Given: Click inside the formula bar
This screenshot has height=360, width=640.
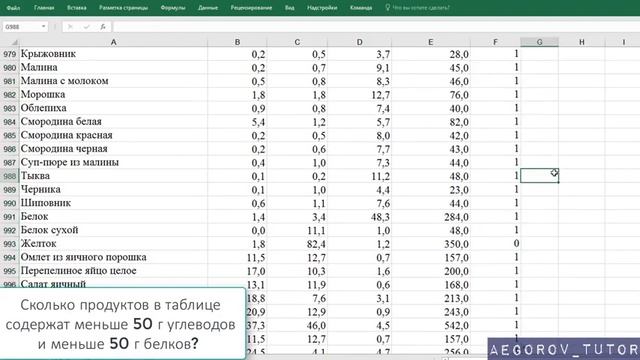Looking at the screenshot, I should [x=376, y=27].
